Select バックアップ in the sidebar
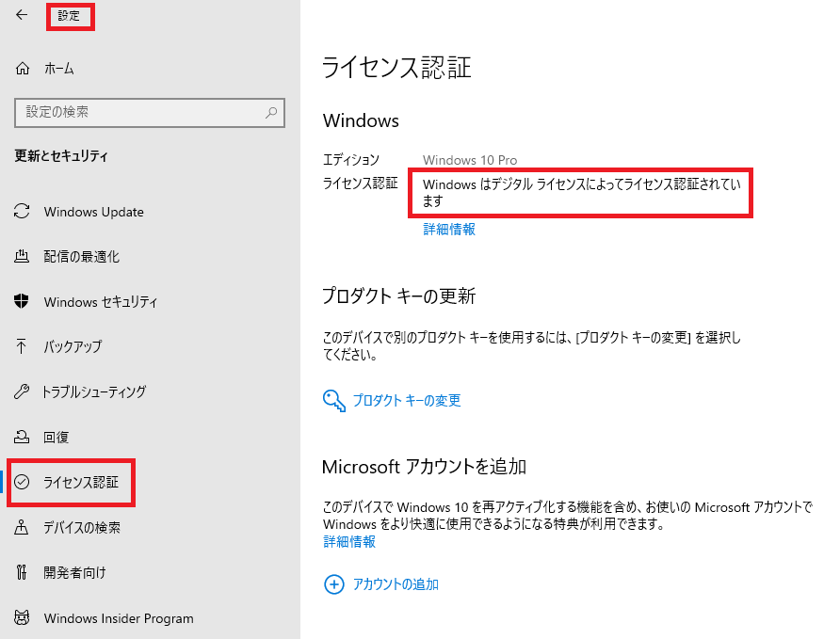Image resolution: width=840 pixels, height=639 pixels. 73,347
